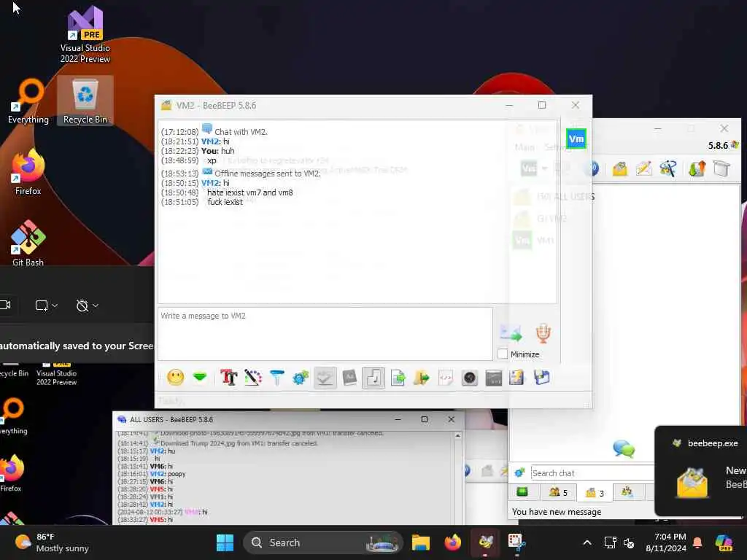Toggle the word completer dictionary book icon
The width and height of the screenshot is (747, 560).
[349, 378]
